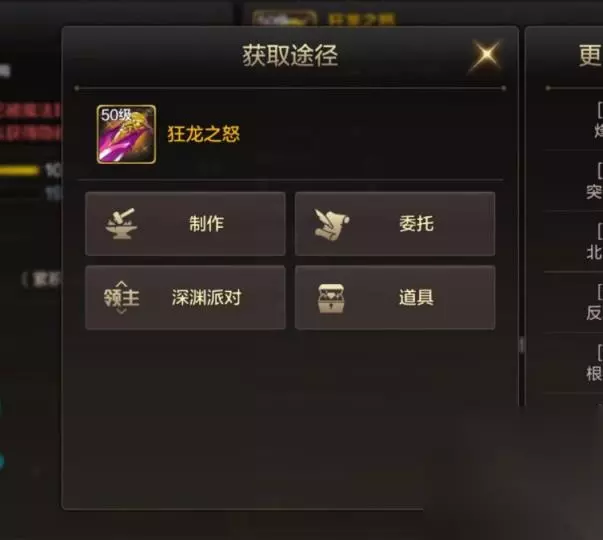Screen dimensions: 603x540
Task: Close the 获取途径 dialog with the X
Action: coord(486,55)
